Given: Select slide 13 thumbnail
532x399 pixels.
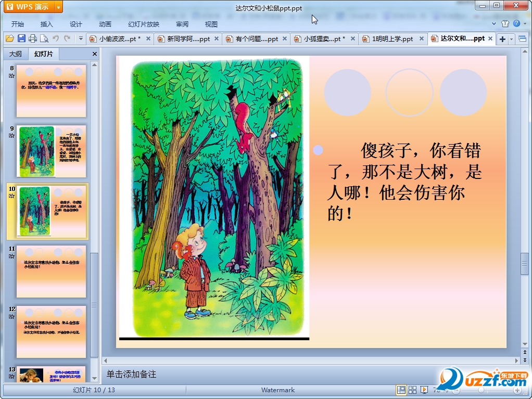Looking at the screenshot, I should click(51, 374).
